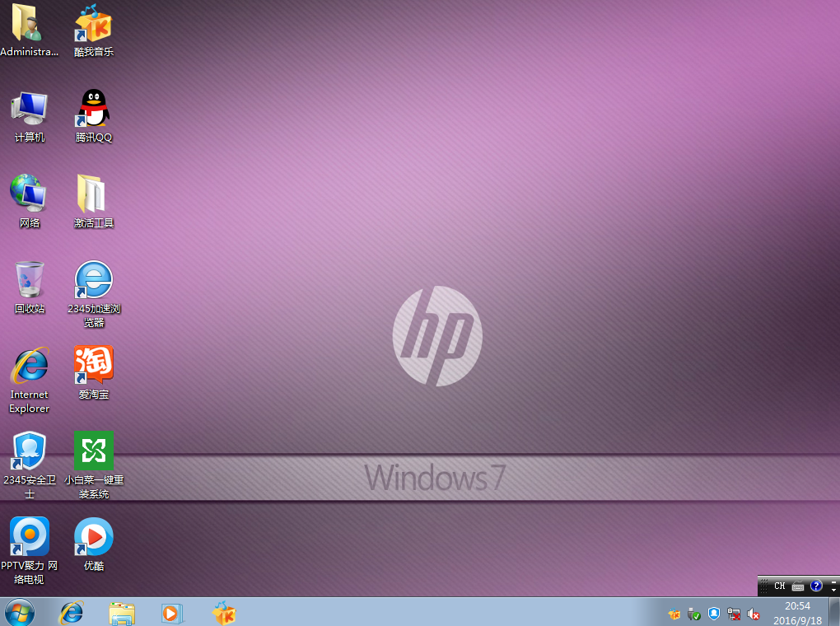Click the Show Desktop button
The width and height of the screenshot is (840, 626).
click(x=834, y=612)
